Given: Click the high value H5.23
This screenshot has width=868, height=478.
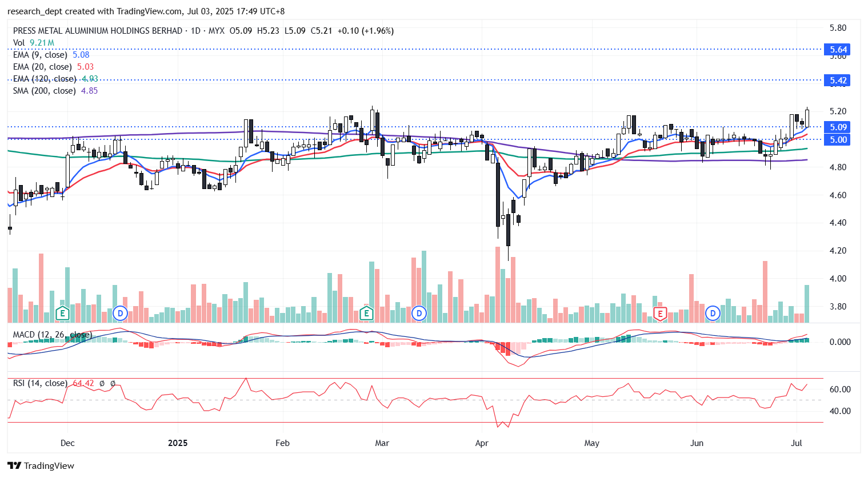Looking at the screenshot, I should coord(268,31).
